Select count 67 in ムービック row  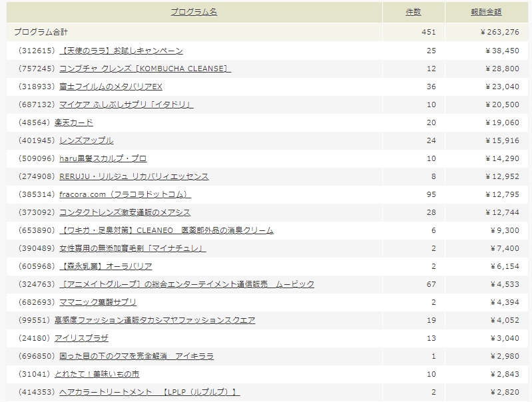pyautogui.click(x=431, y=285)
